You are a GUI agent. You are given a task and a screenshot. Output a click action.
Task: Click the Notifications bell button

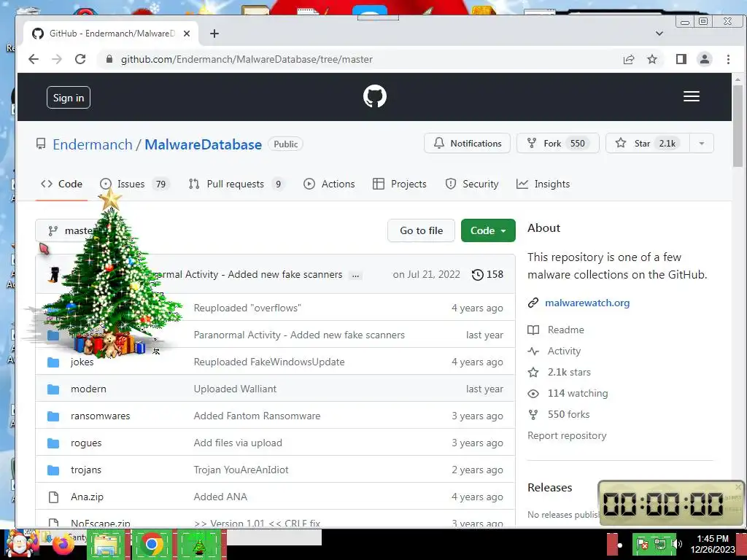click(x=467, y=144)
